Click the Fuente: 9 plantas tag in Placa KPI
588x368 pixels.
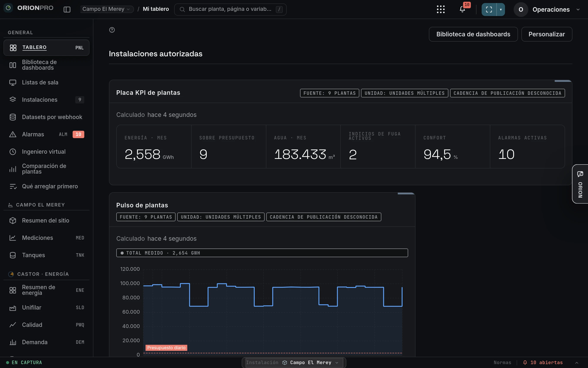coord(329,93)
